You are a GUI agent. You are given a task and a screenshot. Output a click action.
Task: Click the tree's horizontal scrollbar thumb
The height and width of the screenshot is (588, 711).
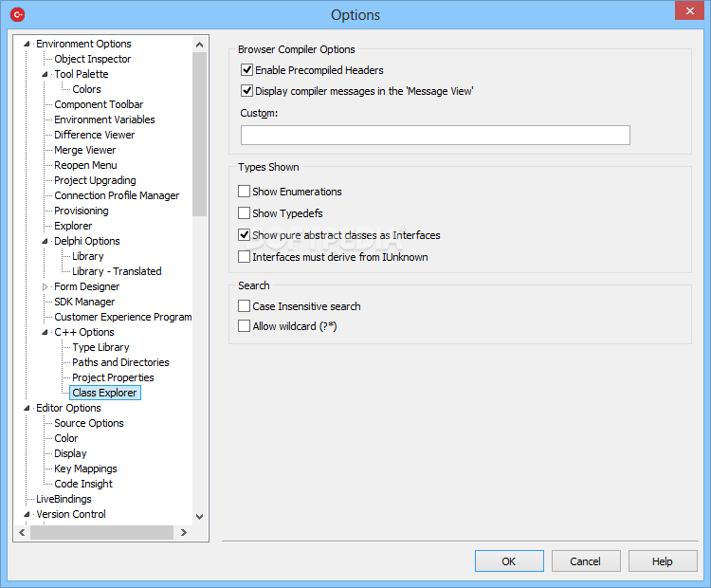tap(101, 533)
